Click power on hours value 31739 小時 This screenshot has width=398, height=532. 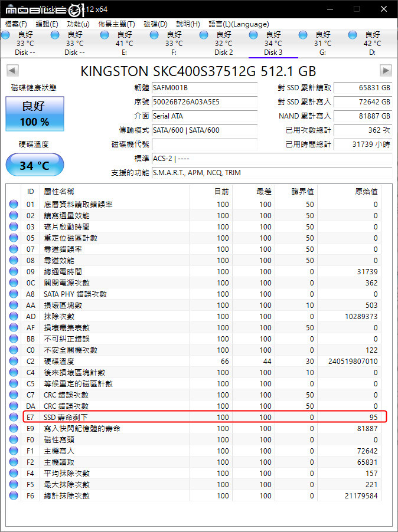coord(363,144)
